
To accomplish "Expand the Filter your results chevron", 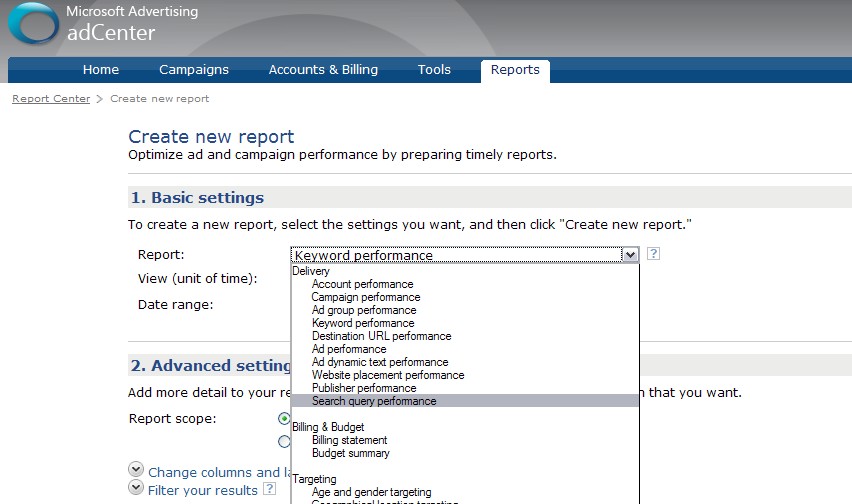I will pos(136,487).
